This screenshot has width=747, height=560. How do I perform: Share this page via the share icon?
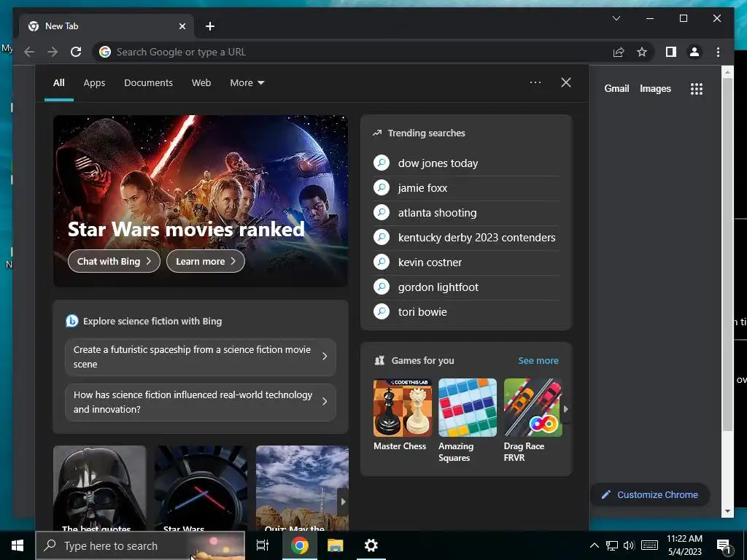point(619,52)
